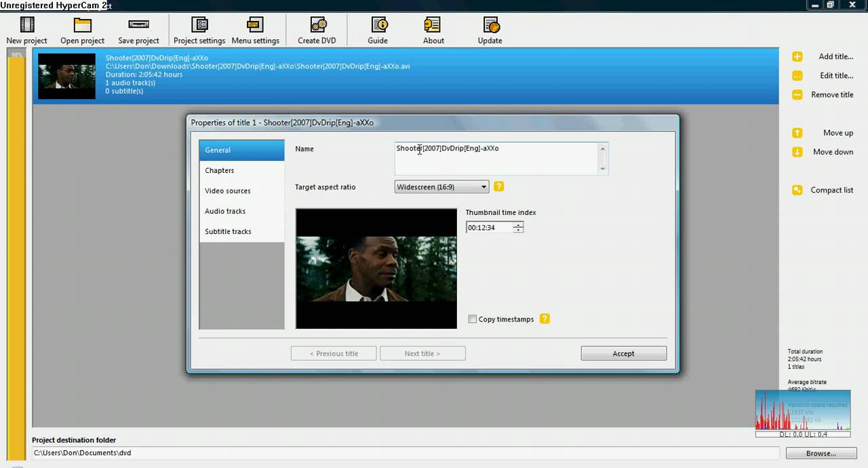Click the Shooter title thumbnail in list

(x=66, y=76)
